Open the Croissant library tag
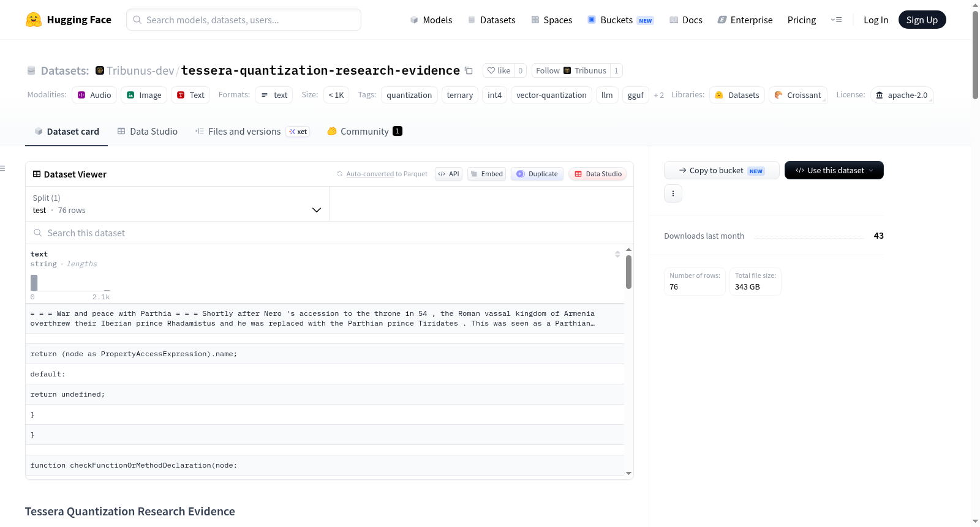 pos(797,95)
